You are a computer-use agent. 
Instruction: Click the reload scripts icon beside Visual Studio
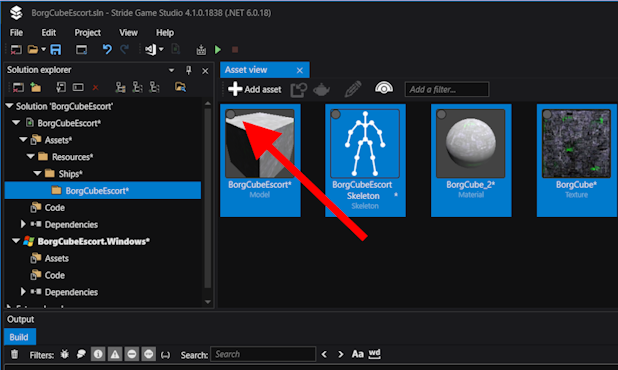pos(175,50)
